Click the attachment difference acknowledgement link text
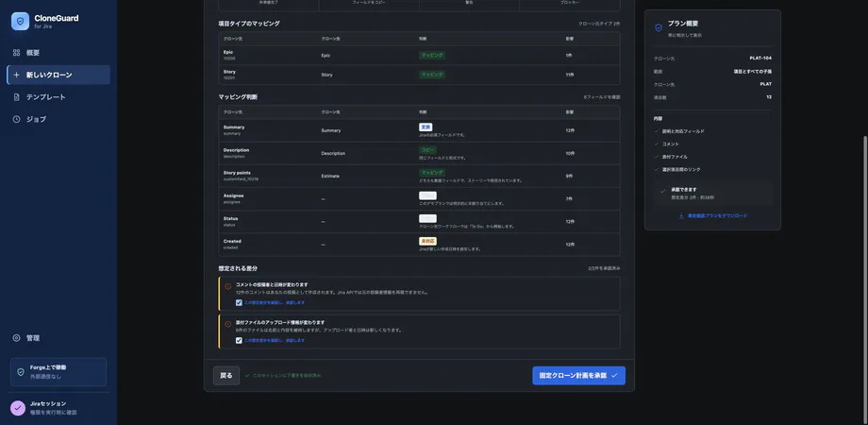 point(275,340)
